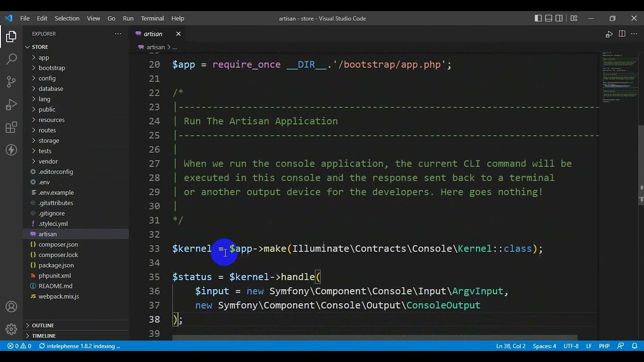Click the VS Code logo icon
Image resolution: width=644 pixels, height=362 pixels.
(x=9, y=18)
